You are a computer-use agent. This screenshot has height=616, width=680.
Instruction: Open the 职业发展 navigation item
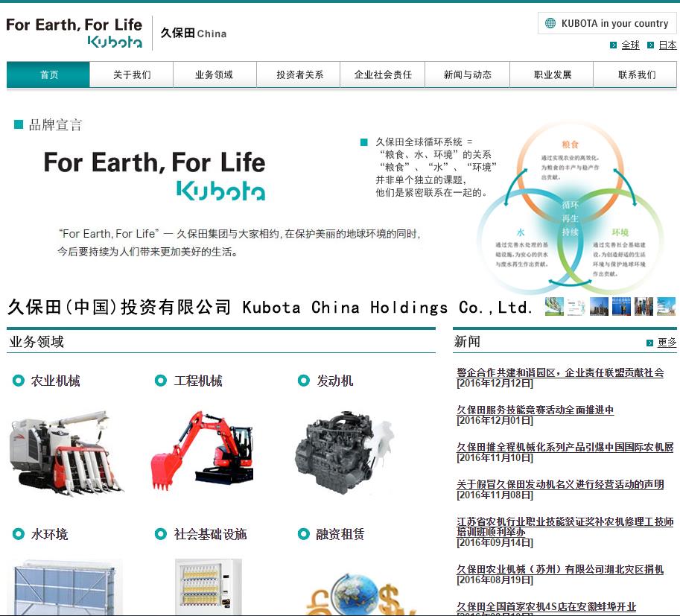552,74
